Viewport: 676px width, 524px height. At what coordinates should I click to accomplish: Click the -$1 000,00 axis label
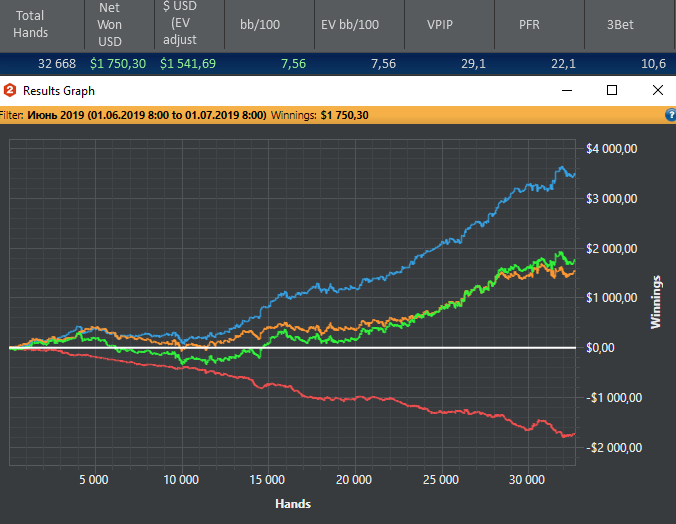614,398
